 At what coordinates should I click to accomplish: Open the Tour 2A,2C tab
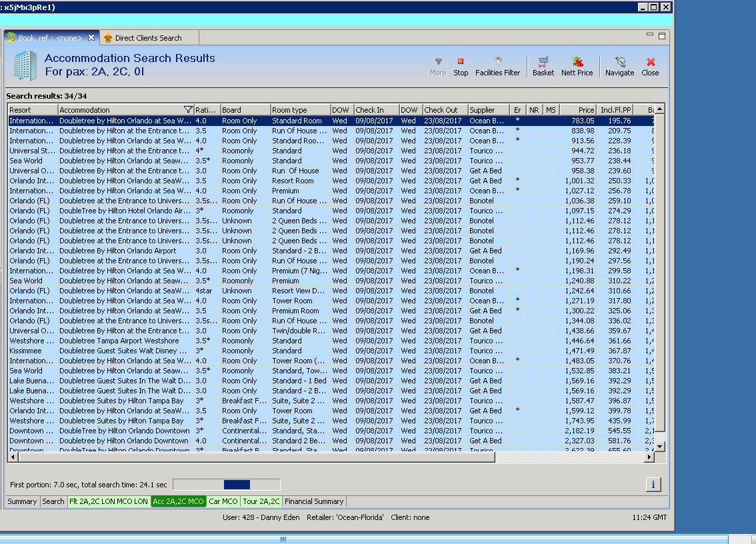pyautogui.click(x=261, y=501)
